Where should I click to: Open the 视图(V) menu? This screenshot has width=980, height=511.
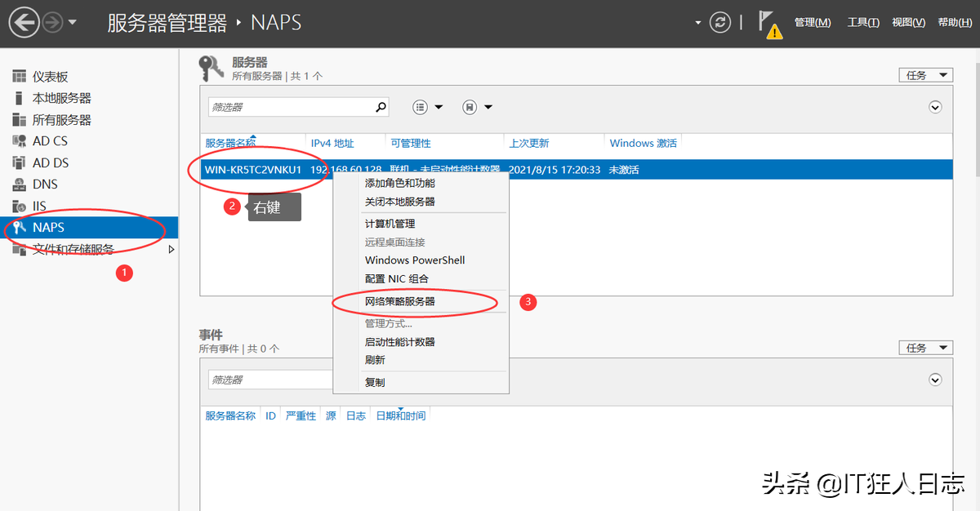[909, 23]
